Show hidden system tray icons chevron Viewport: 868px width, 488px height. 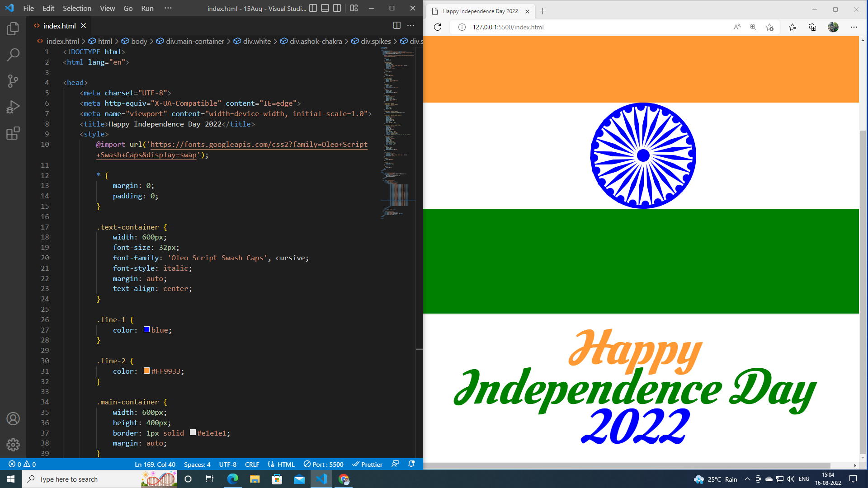[x=747, y=479]
